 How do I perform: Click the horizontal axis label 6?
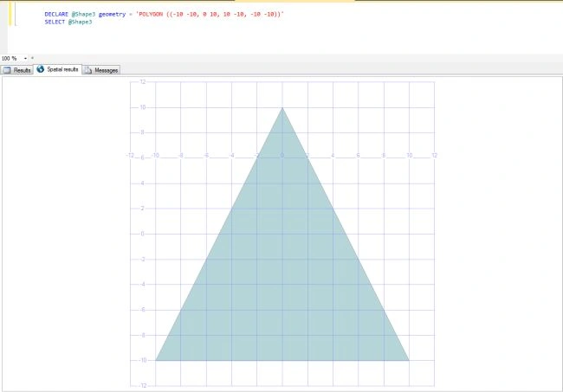click(x=358, y=155)
